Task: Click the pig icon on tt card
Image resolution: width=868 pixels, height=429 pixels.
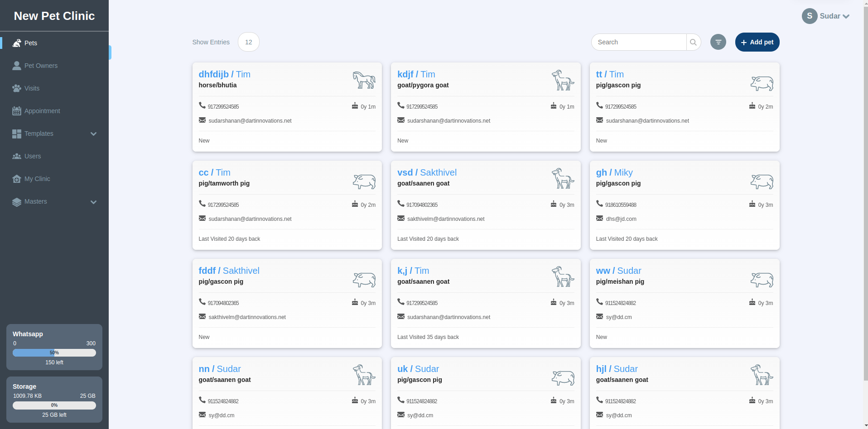Action: click(x=762, y=83)
